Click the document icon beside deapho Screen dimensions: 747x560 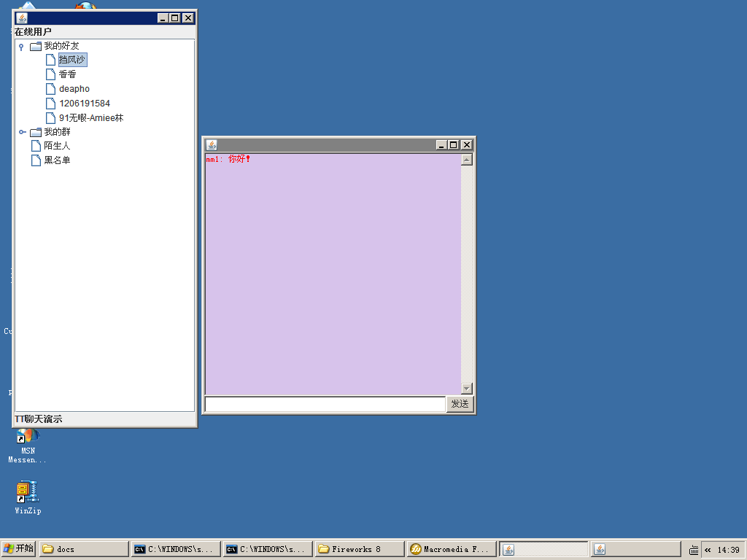pos(50,89)
